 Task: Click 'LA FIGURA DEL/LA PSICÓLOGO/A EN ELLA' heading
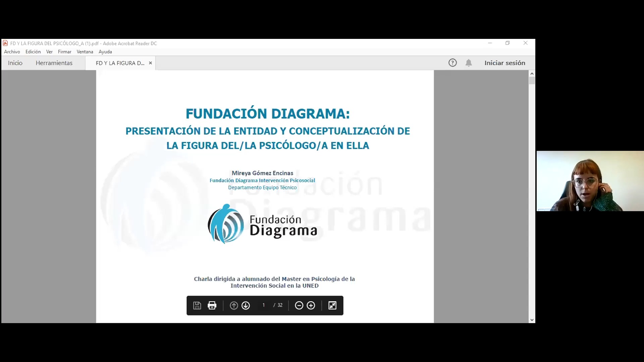268,145
